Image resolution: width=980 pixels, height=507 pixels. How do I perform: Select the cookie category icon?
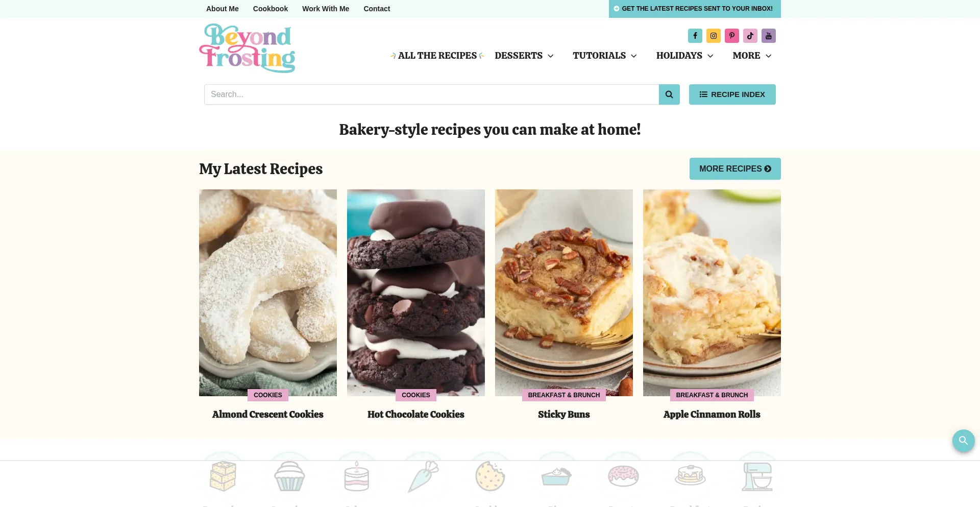coord(490,476)
